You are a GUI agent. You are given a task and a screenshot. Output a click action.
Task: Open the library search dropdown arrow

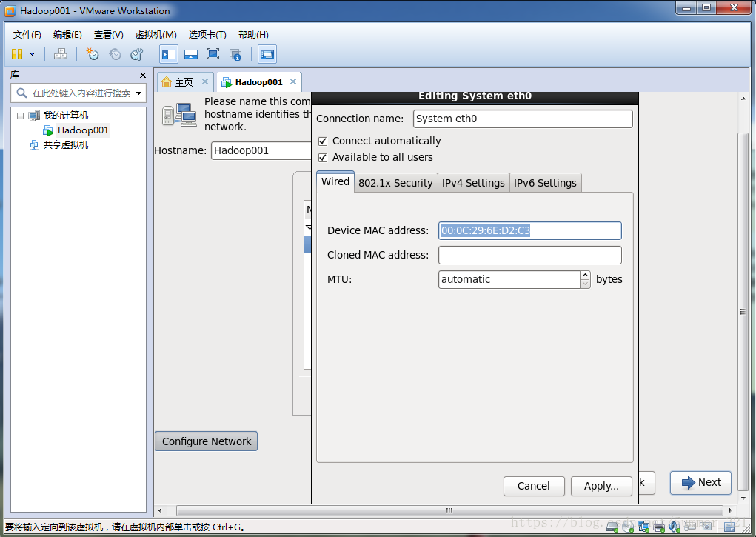(139, 93)
